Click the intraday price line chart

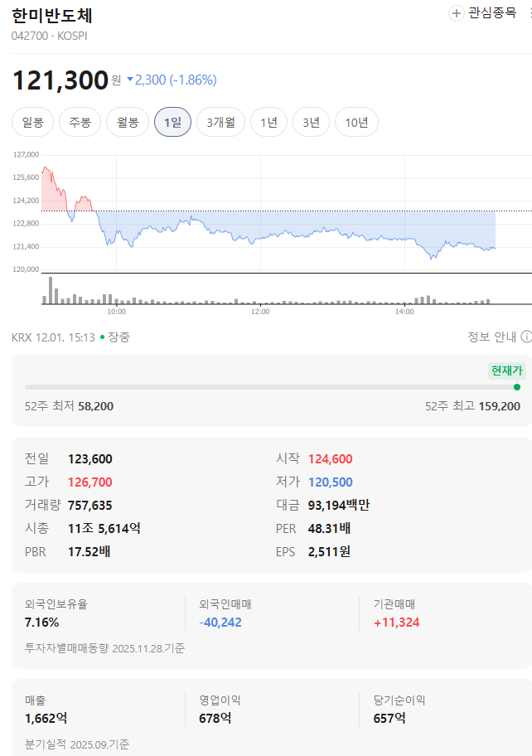[268, 212]
